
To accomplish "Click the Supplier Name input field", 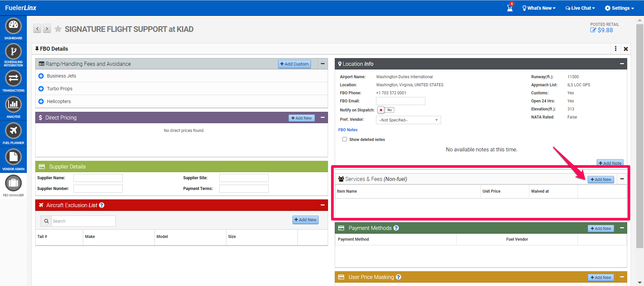I will pos(98,178).
